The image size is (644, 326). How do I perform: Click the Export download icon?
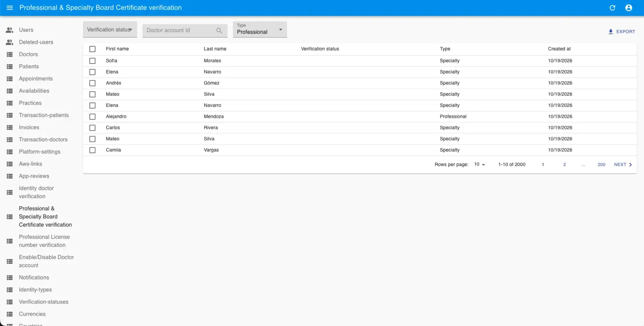pos(611,31)
